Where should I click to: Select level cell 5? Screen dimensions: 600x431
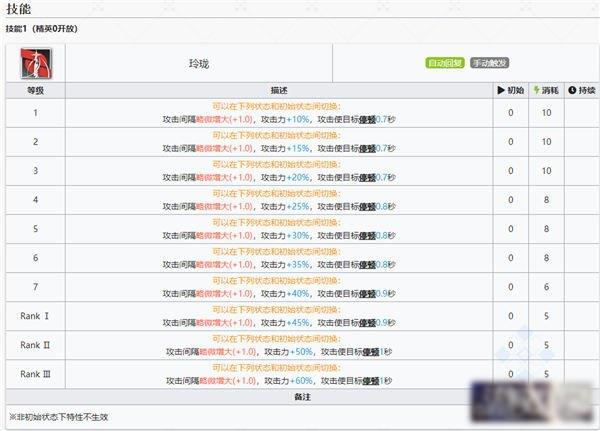point(36,229)
